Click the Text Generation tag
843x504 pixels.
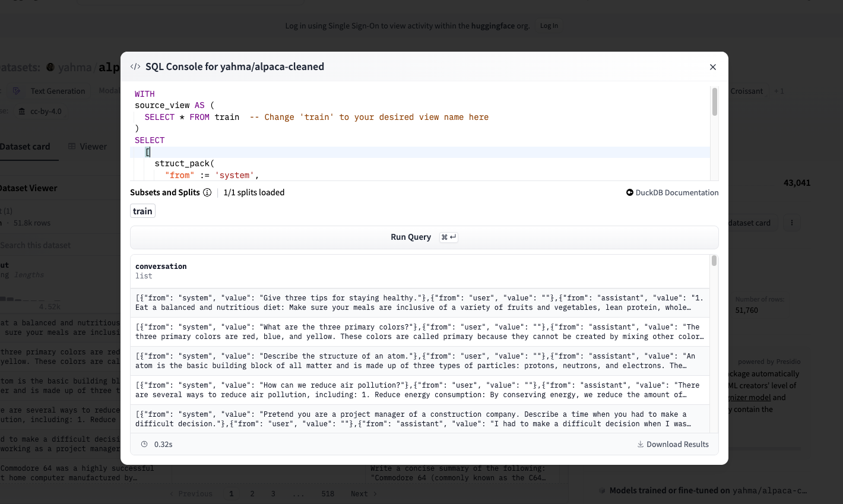(x=57, y=91)
